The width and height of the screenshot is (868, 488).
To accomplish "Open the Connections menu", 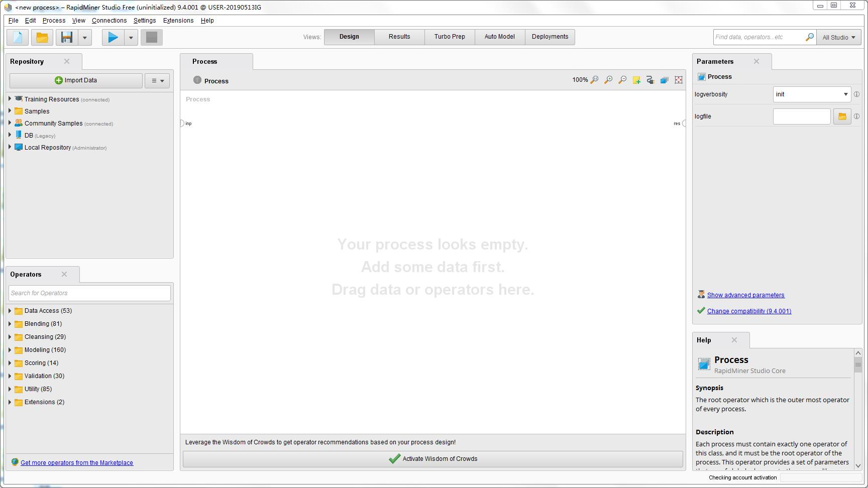I will (109, 21).
